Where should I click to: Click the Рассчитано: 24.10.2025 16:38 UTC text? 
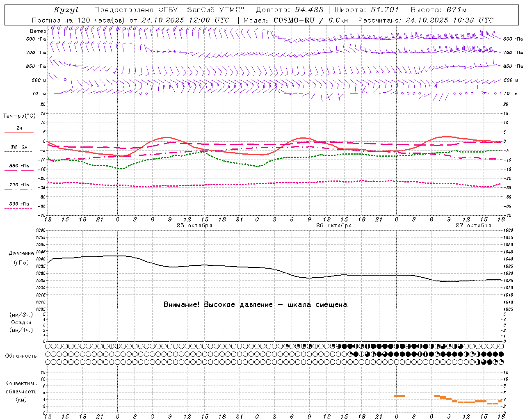coord(426,20)
